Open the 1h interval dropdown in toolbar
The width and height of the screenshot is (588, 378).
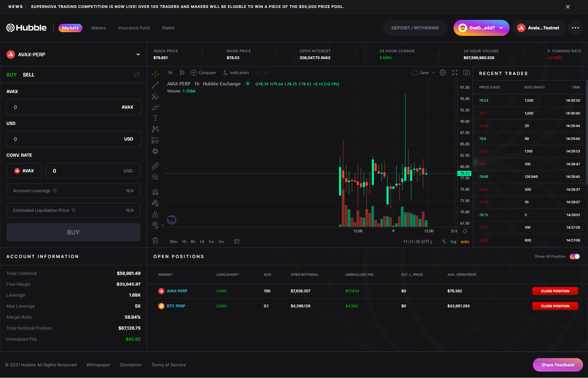click(170, 73)
